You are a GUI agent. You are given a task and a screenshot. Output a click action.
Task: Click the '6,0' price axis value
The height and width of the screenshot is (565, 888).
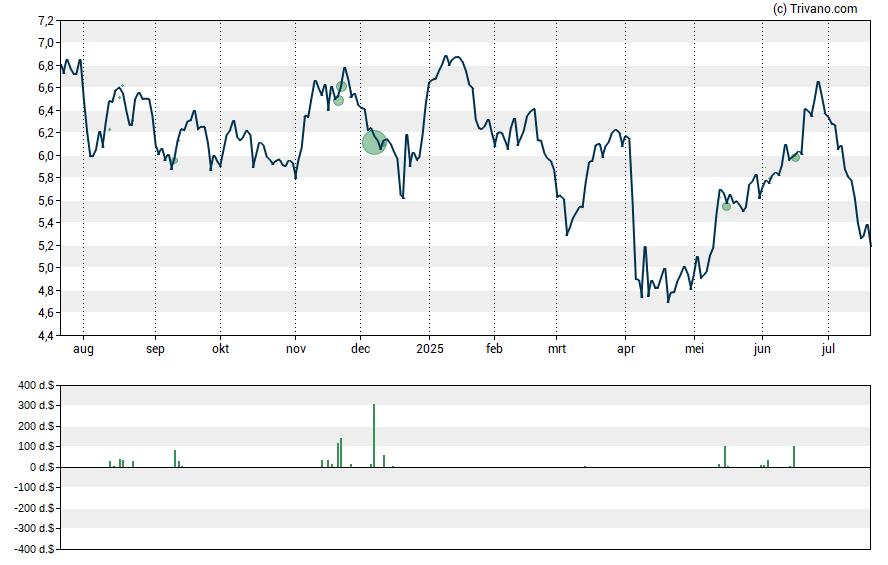point(46,156)
